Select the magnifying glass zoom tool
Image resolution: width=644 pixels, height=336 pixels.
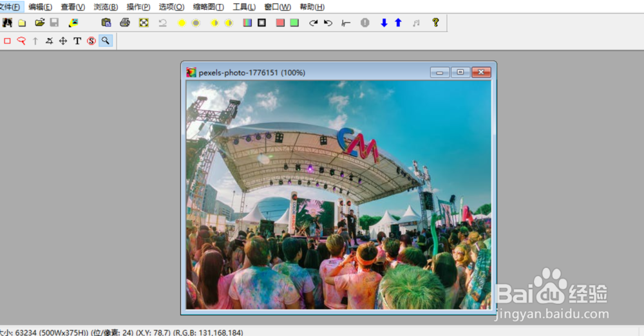click(x=106, y=41)
